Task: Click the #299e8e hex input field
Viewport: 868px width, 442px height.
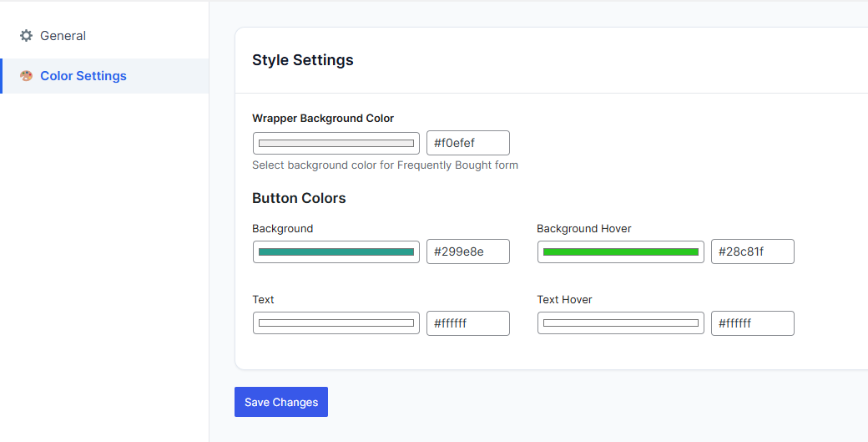Action: pyautogui.click(x=467, y=251)
